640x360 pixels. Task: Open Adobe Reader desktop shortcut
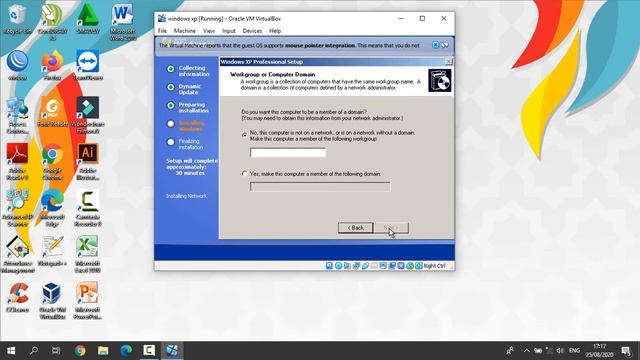(17, 162)
